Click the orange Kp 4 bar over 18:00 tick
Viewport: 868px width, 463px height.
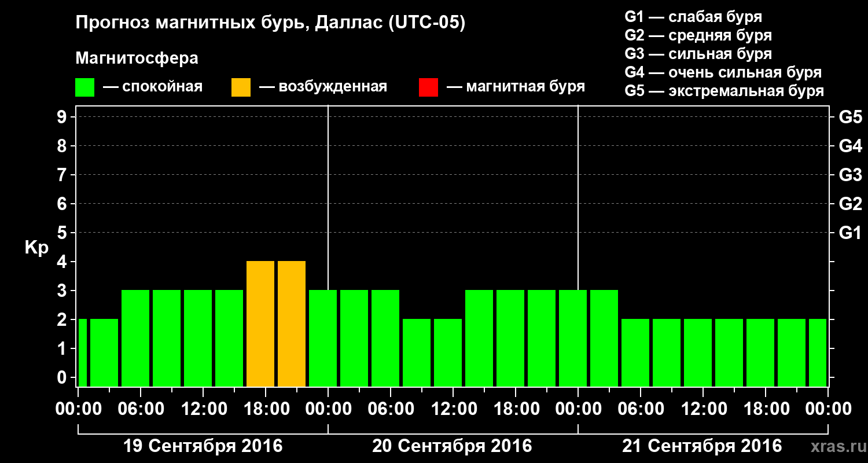(x=260, y=324)
